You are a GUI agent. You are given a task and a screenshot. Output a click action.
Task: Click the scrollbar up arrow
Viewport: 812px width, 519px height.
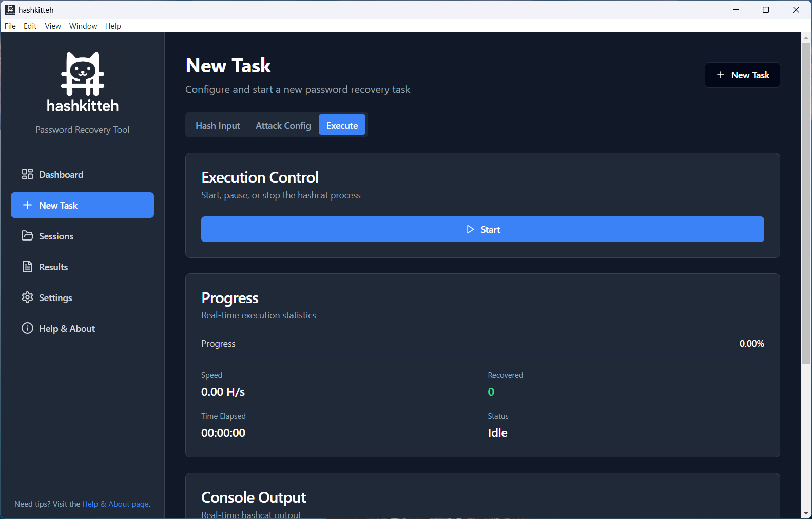tap(806, 37)
